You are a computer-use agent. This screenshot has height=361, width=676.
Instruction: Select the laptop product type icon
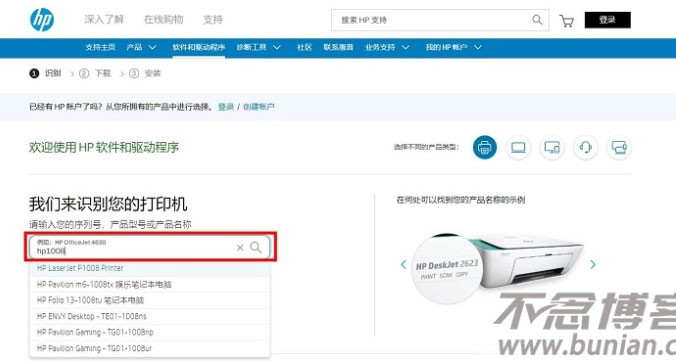pos(518,148)
